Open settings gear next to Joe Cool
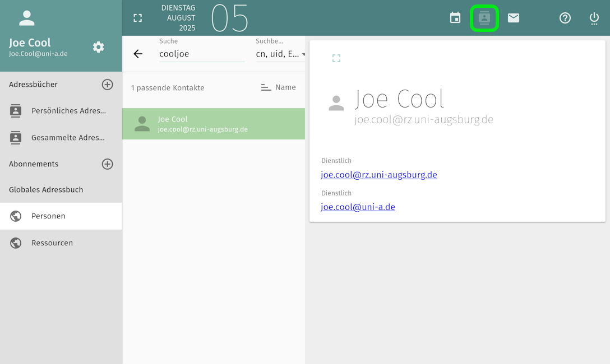Viewport: 610px width, 364px height. coord(99,47)
